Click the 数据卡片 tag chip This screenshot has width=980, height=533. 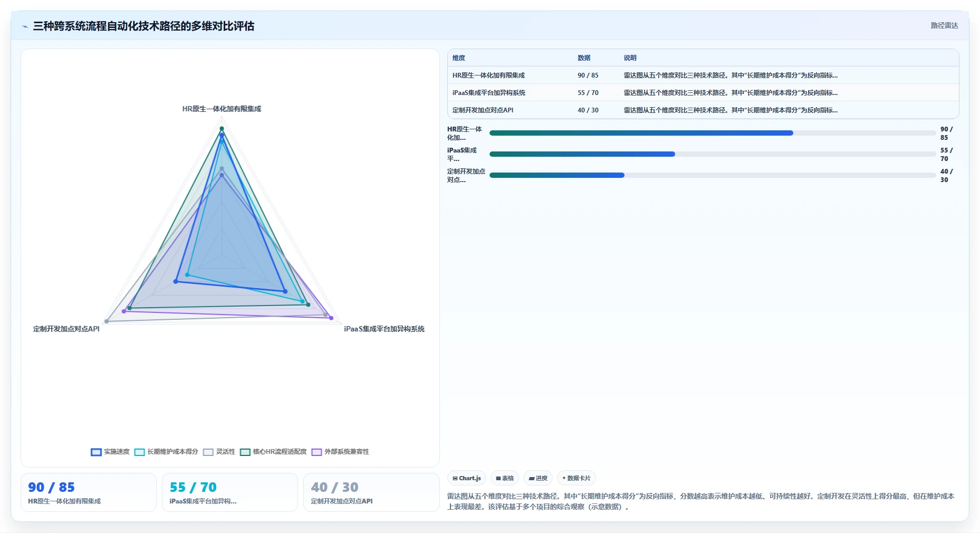point(577,478)
